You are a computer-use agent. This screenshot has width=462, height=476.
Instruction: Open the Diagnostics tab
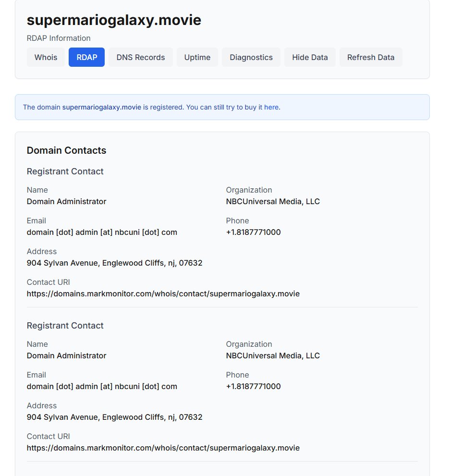[x=251, y=57]
